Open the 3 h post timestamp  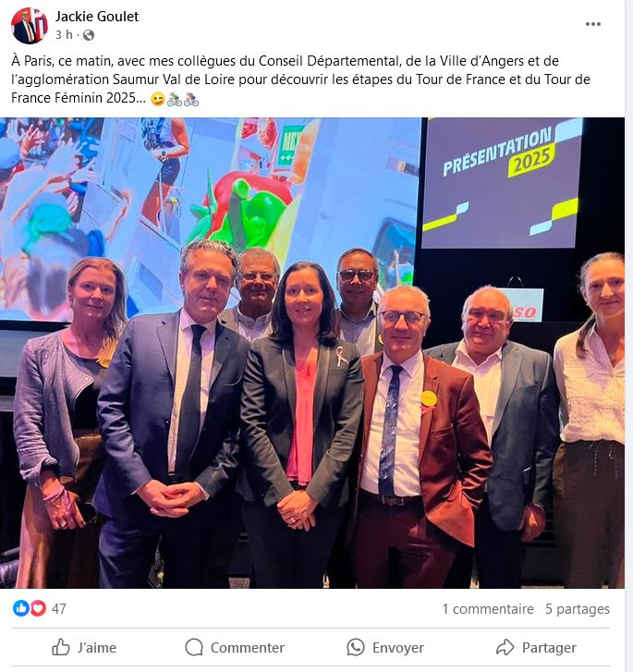(x=64, y=35)
